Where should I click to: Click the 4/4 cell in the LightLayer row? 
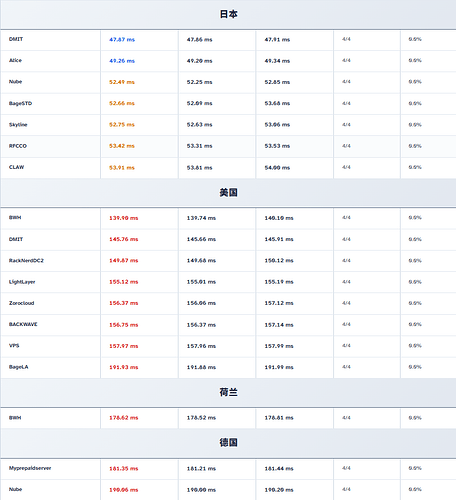(x=346, y=282)
